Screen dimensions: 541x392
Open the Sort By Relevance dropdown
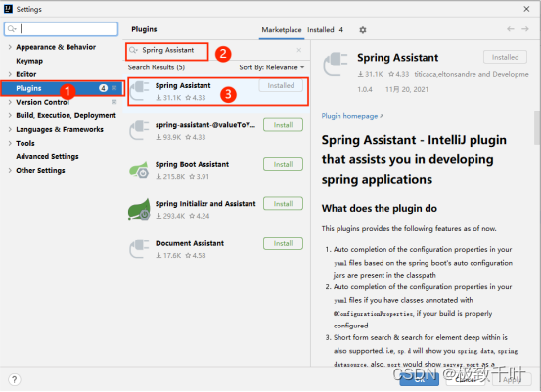(x=272, y=67)
